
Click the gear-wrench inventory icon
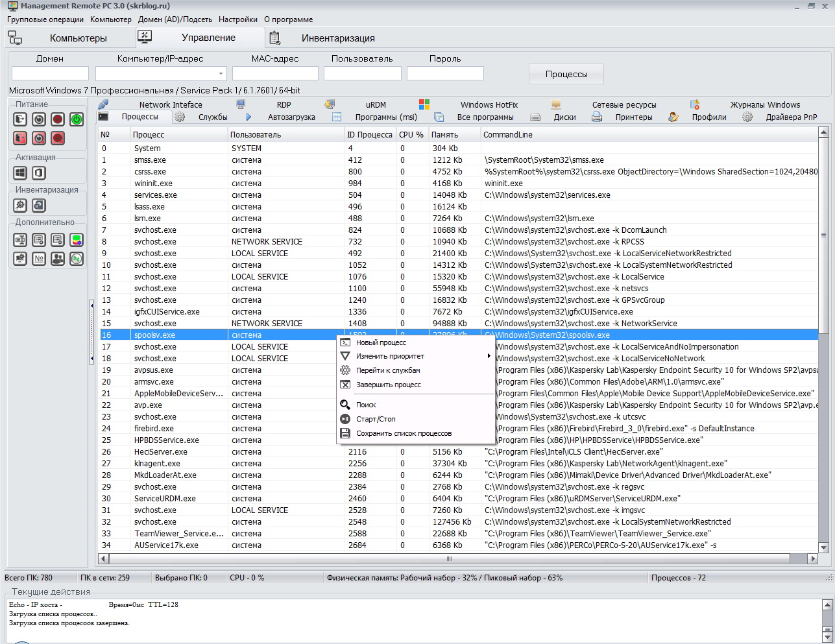click(20, 206)
